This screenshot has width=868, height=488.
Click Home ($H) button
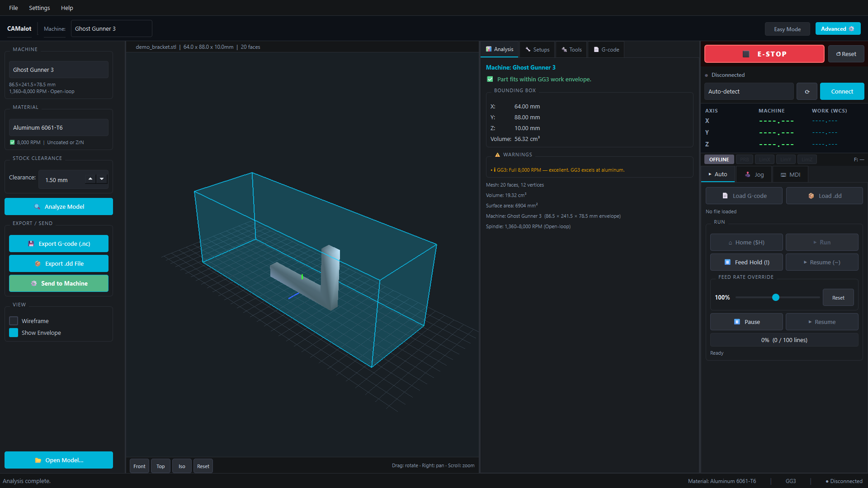point(746,242)
